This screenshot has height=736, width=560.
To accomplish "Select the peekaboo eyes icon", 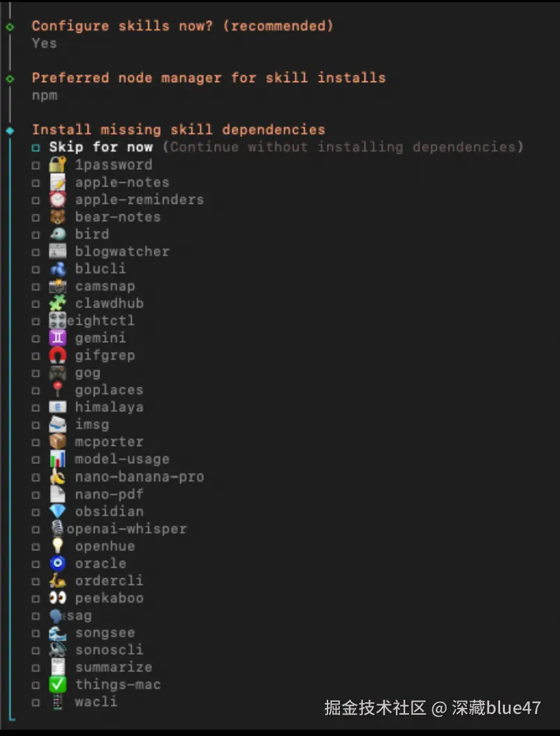I will 58,598.
